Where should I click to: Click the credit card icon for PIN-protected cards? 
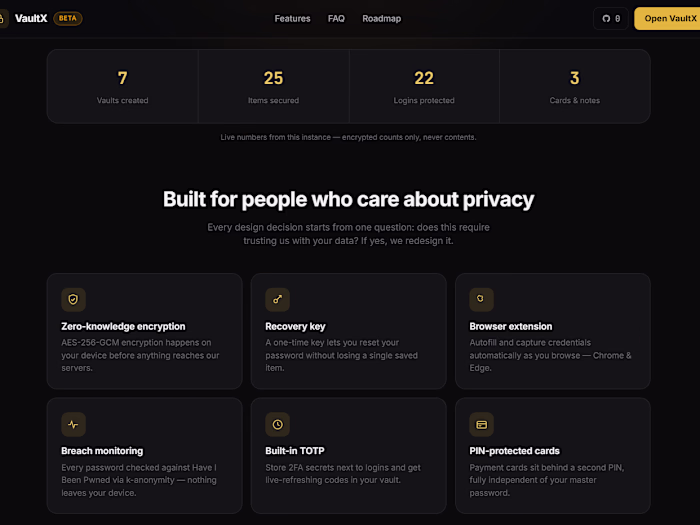481,424
